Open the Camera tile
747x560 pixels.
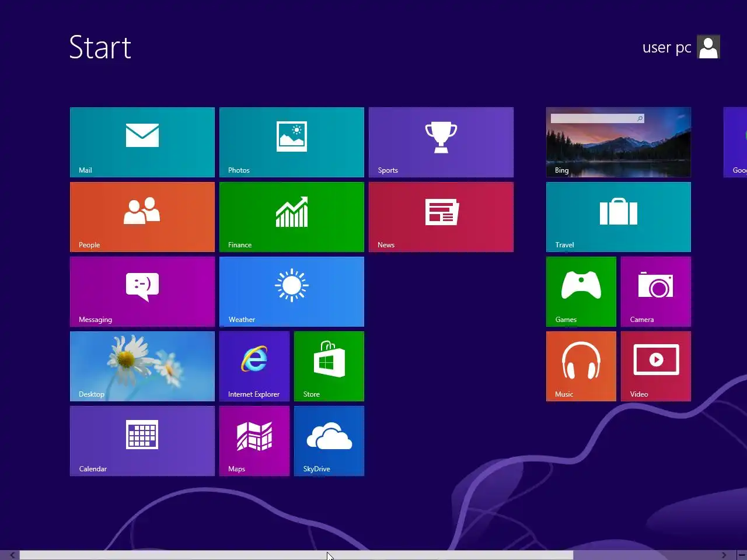pyautogui.click(x=656, y=292)
